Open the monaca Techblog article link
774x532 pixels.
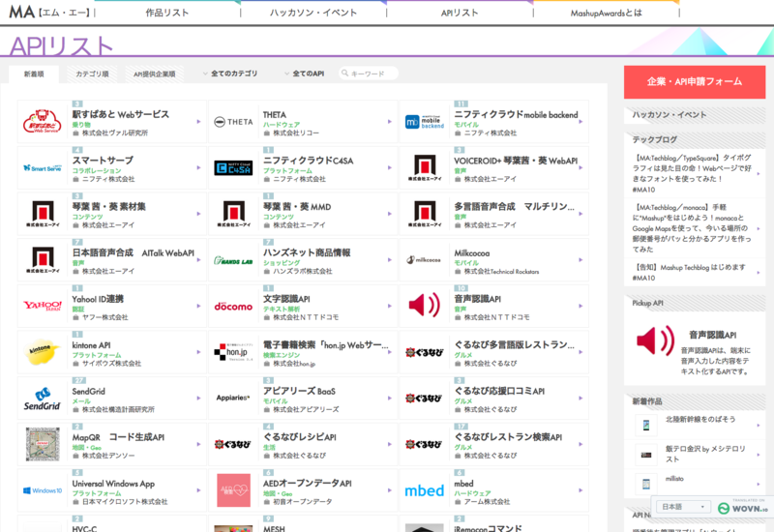pos(692,228)
